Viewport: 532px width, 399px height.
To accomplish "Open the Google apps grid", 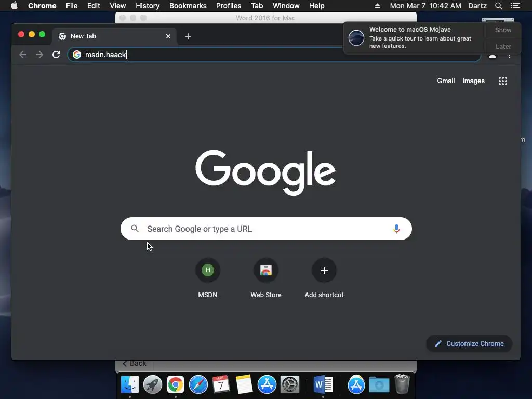I will pos(503,81).
